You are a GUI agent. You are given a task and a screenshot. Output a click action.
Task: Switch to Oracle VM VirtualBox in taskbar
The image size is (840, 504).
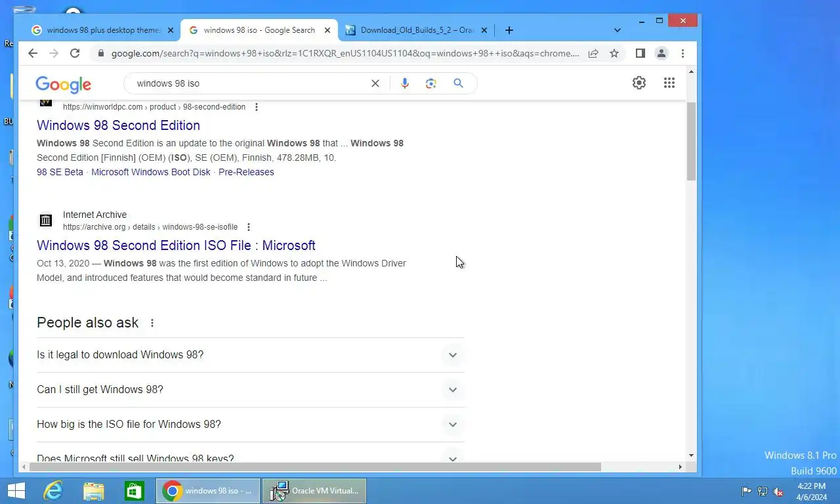314,491
